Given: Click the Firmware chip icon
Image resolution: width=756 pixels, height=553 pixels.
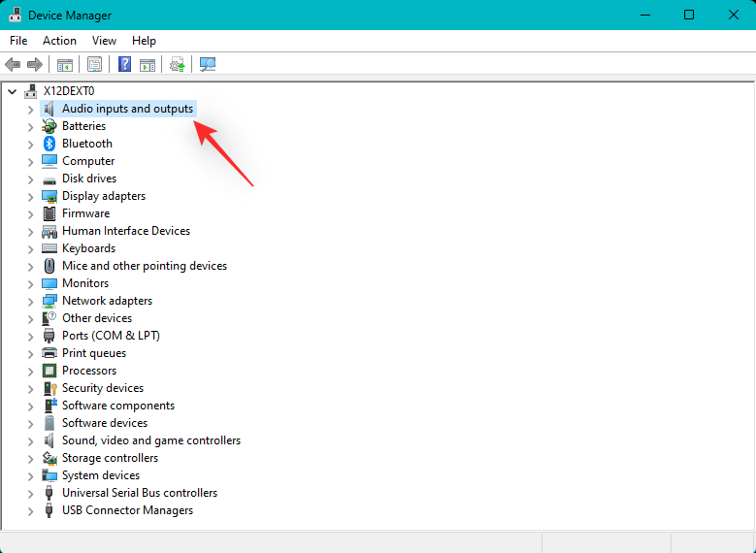Looking at the screenshot, I should point(49,213).
